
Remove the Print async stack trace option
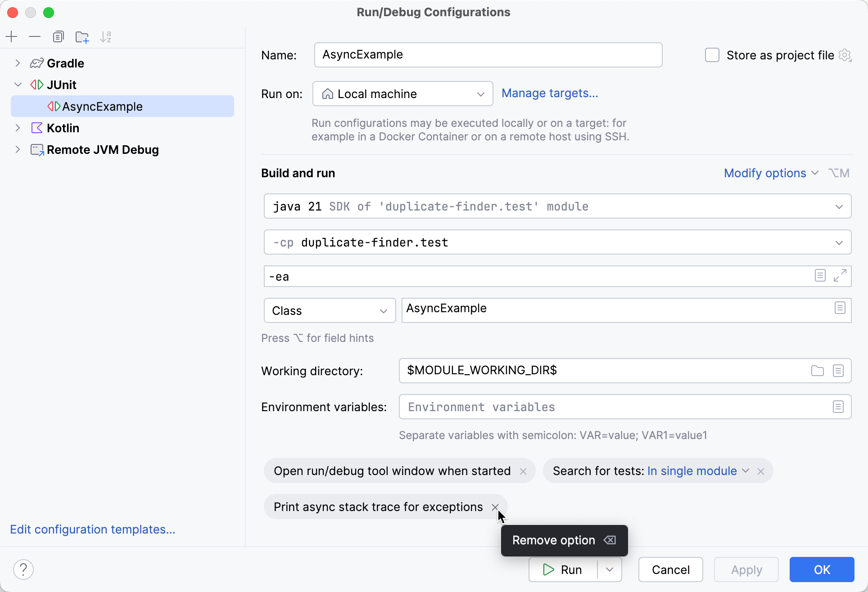pos(496,507)
